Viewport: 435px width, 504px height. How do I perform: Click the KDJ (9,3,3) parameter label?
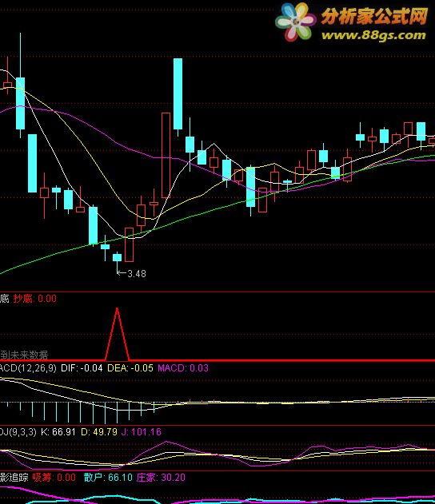(x=18, y=431)
